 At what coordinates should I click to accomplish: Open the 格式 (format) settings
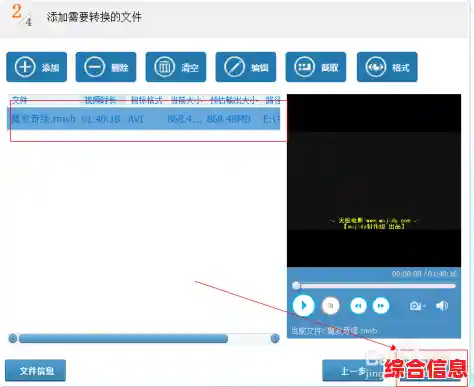(x=387, y=67)
